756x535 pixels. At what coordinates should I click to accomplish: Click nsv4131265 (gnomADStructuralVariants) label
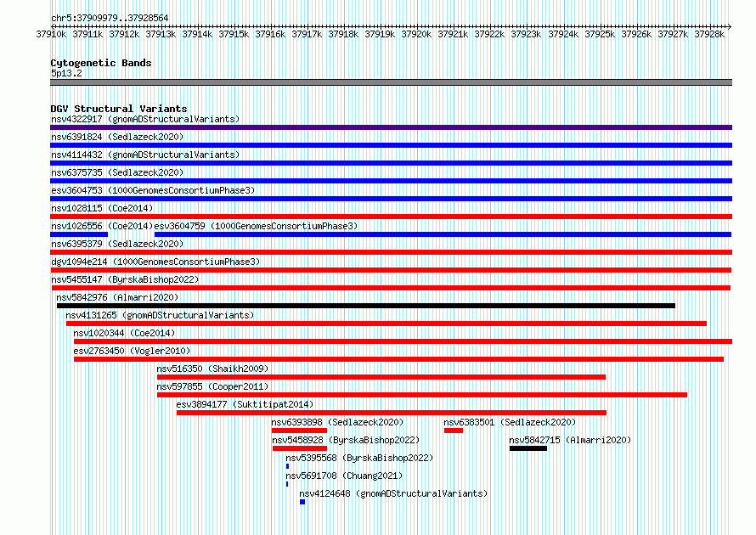pos(160,315)
